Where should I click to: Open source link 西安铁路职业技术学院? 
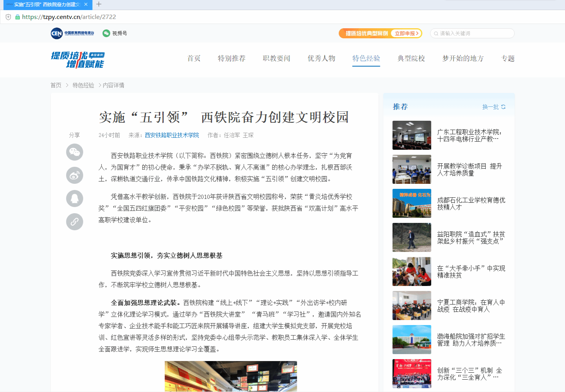(x=172, y=135)
